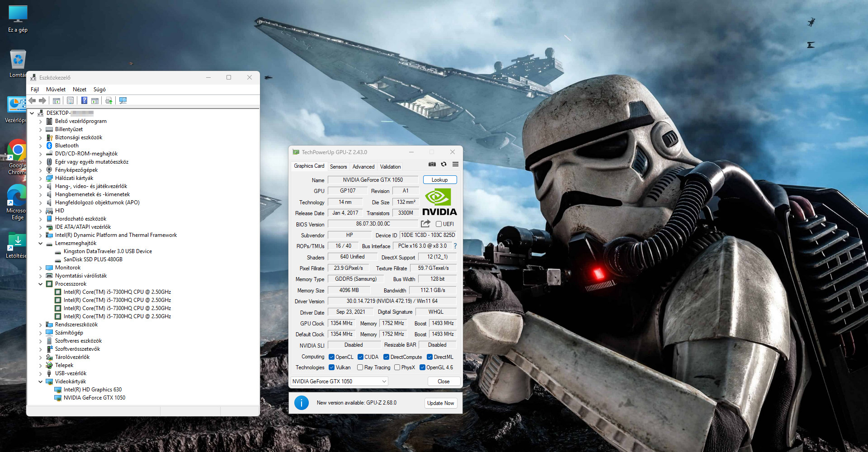Click the Update Now button
868x452 pixels.
[x=441, y=403]
